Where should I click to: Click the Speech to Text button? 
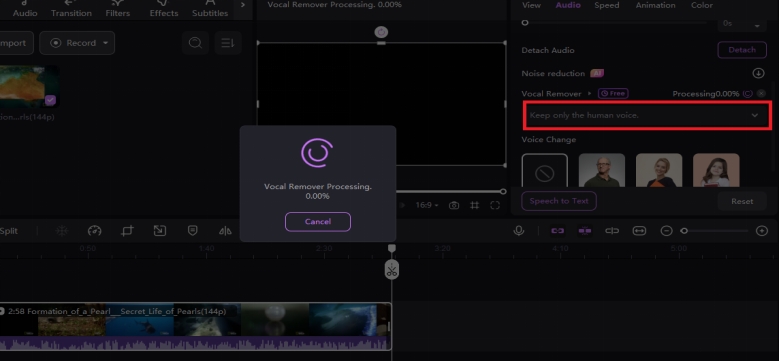pyautogui.click(x=559, y=201)
